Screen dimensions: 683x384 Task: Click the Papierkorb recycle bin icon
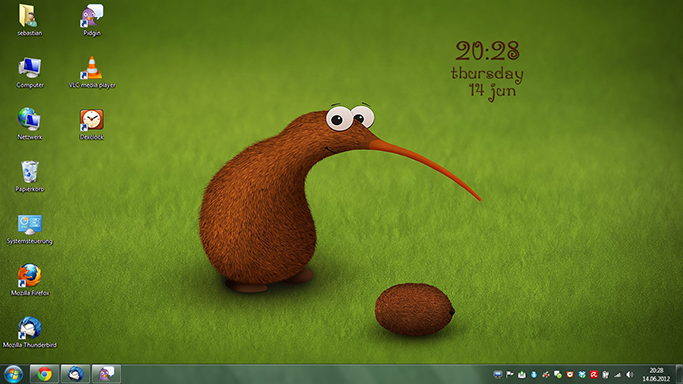pyautogui.click(x=30, y=176)
